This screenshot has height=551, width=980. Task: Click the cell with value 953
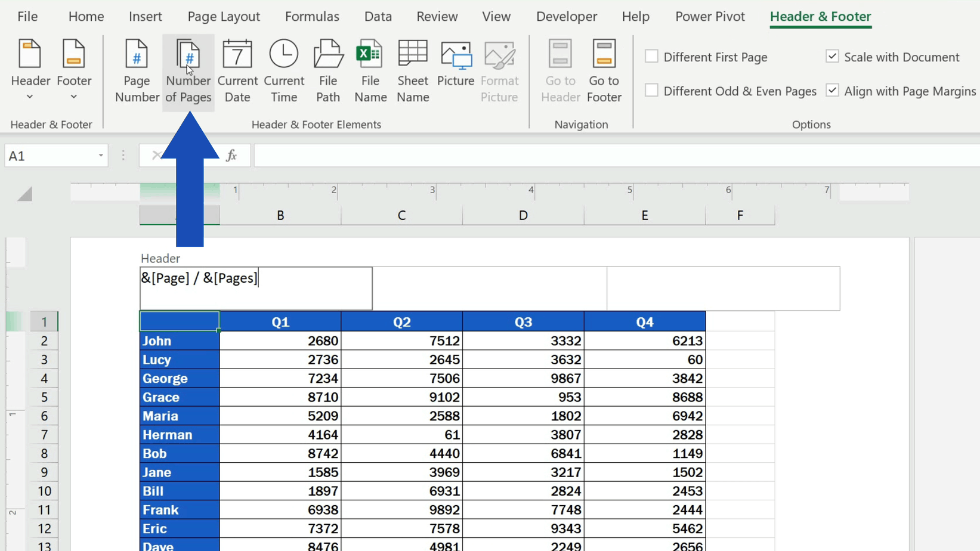523,397
